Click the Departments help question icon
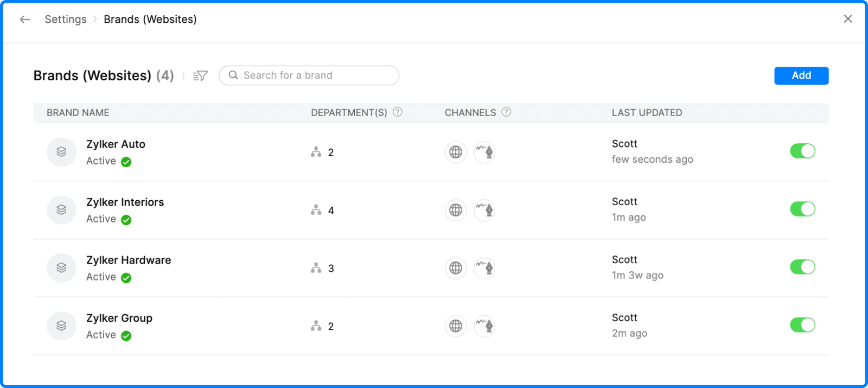Viewport: 868px width, 388px height. pos(398,112)
